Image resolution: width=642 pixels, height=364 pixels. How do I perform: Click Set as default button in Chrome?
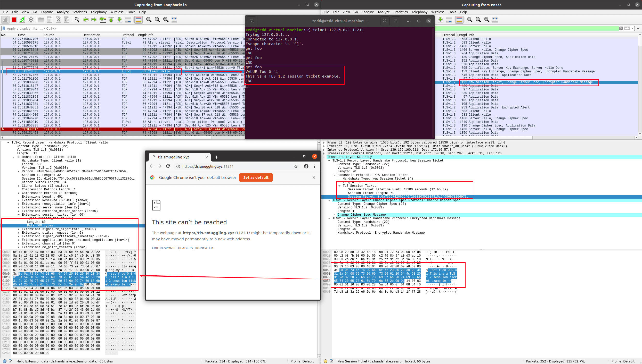coord(256,177)
